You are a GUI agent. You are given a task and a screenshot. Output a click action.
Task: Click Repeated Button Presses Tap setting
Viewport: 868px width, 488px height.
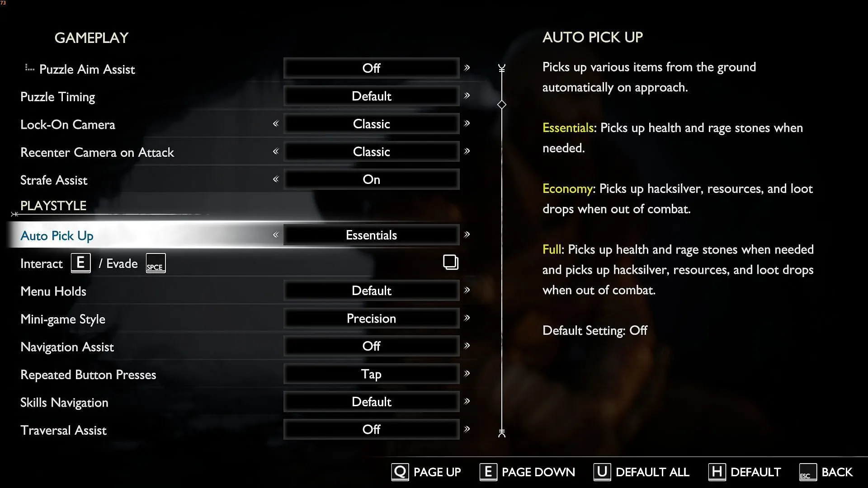point(372,374)
